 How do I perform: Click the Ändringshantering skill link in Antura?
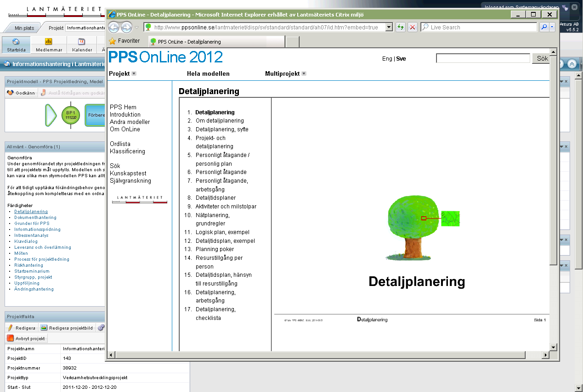point(34,289)
